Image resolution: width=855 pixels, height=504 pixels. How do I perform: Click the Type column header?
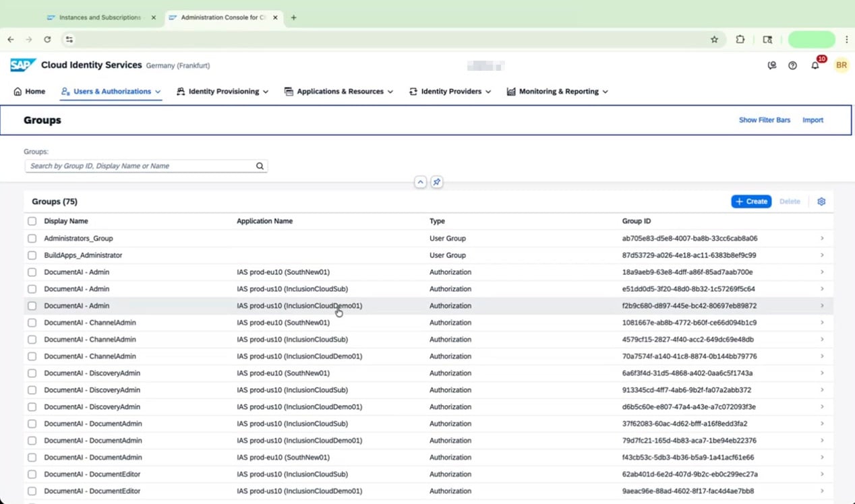click(x=437, y=221)
